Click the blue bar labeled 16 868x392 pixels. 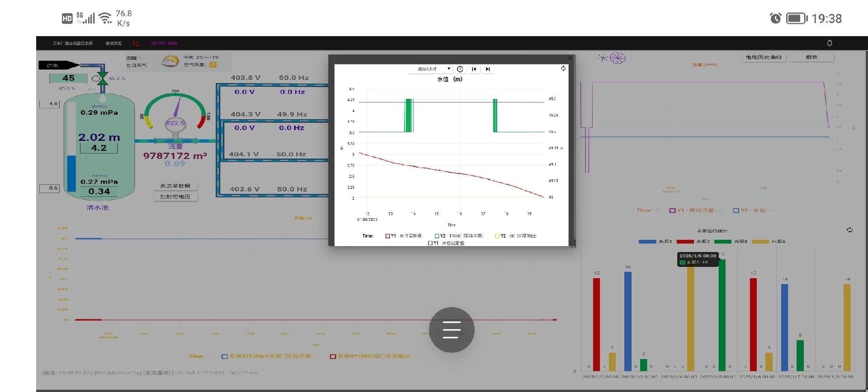(x=628, y=321)
